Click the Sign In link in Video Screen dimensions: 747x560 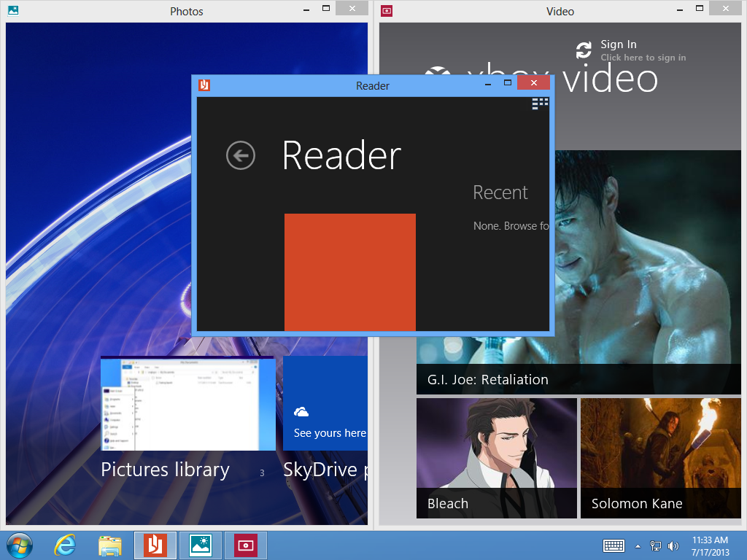pos(619,44)
